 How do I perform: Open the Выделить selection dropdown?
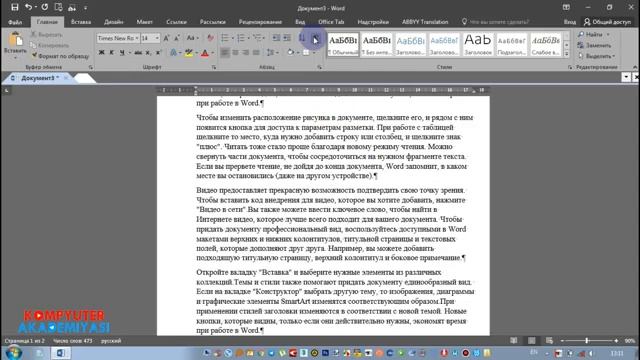(596, 56)
